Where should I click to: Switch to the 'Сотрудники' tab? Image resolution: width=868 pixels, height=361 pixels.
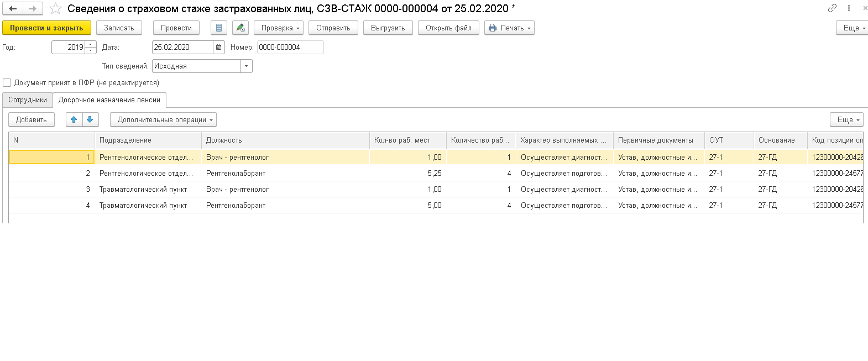pyautogui.click(x=28, y=100)
